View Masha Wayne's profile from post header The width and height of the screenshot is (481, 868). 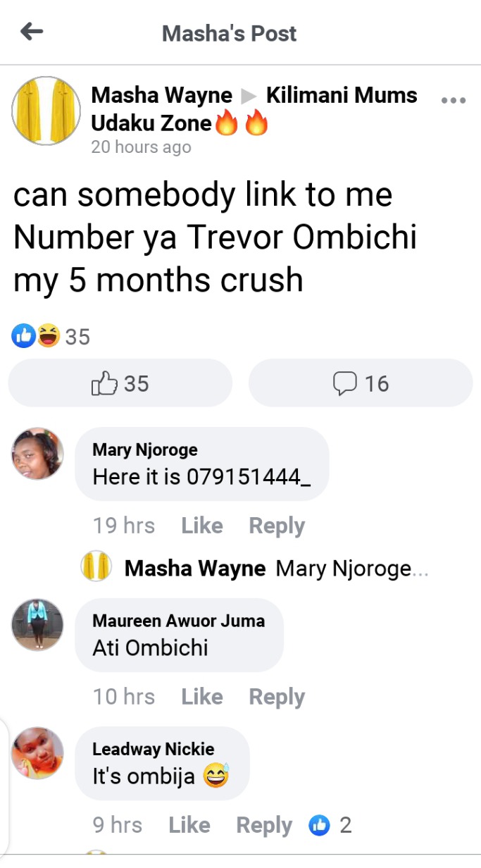pyautogui.click(x=162, y=95)
